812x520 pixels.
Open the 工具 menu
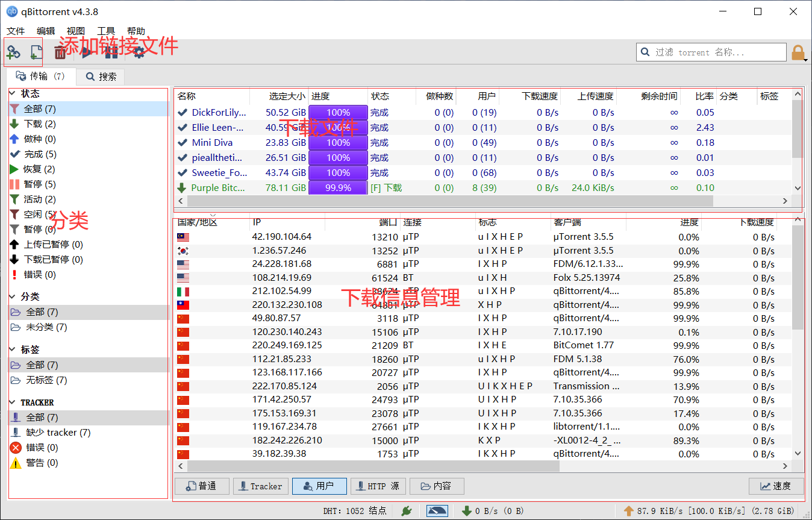tap(105, 31)
